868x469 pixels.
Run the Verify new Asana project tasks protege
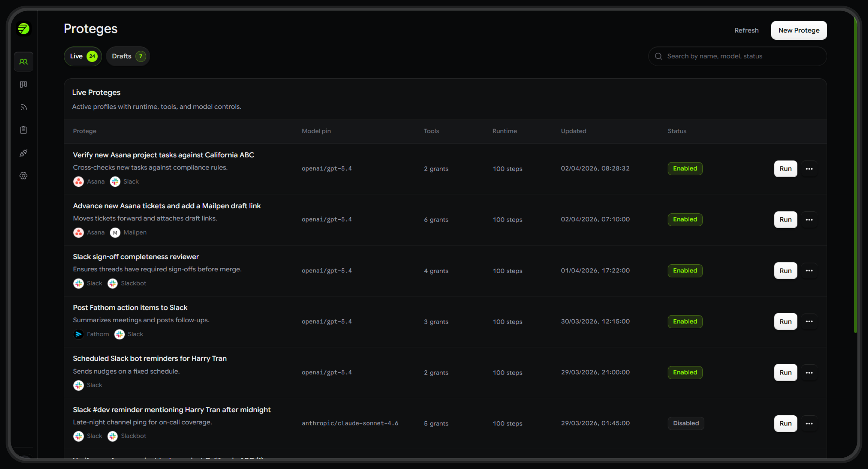pyautogui.click(x=785, y=169)
